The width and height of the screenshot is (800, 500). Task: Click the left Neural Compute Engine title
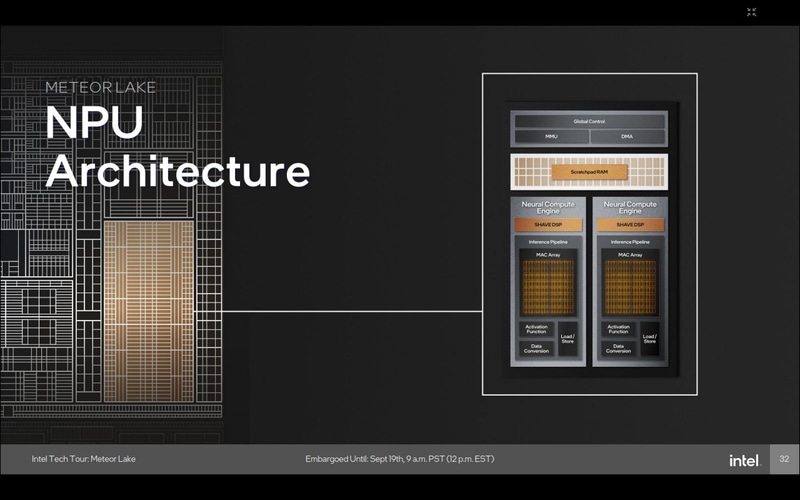pyautogui.click(x=548, y=207)
